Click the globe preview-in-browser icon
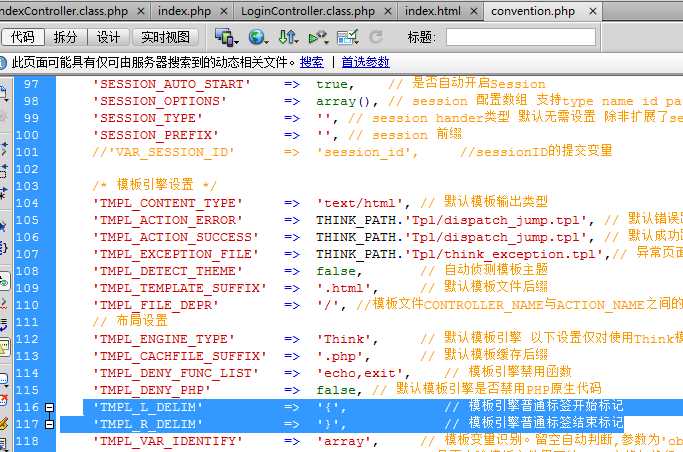The image size is (683, 452). click(x=257, y=37)
